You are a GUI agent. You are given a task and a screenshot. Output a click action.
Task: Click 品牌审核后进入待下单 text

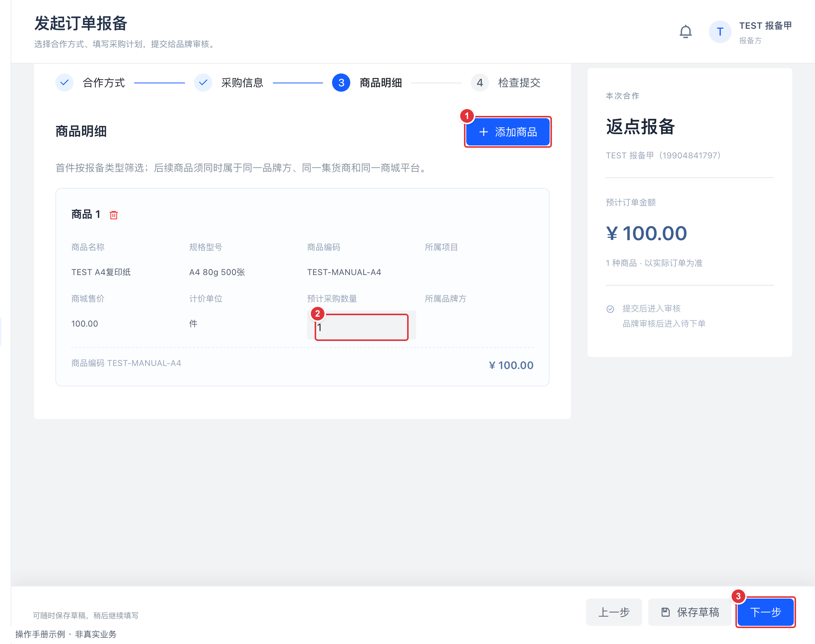point(664,324)
